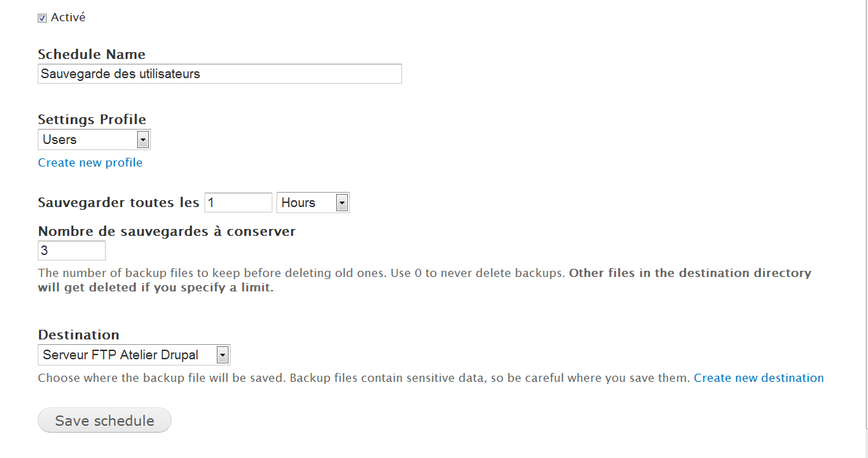Click the Activé checkbox label text

pos(68,18)
